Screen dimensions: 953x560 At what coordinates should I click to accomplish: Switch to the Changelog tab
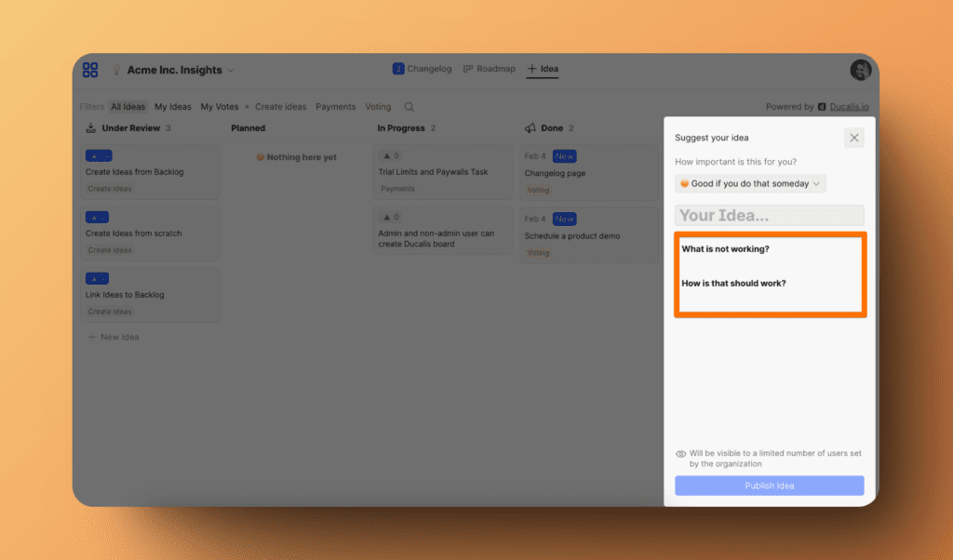[422, 69]
